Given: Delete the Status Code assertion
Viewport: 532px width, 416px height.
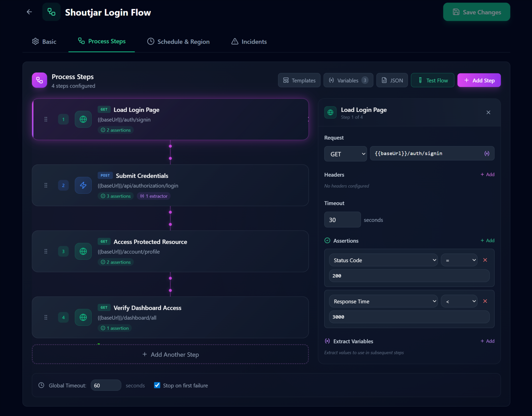Looking at the screenshot, I should click(485, 260).
